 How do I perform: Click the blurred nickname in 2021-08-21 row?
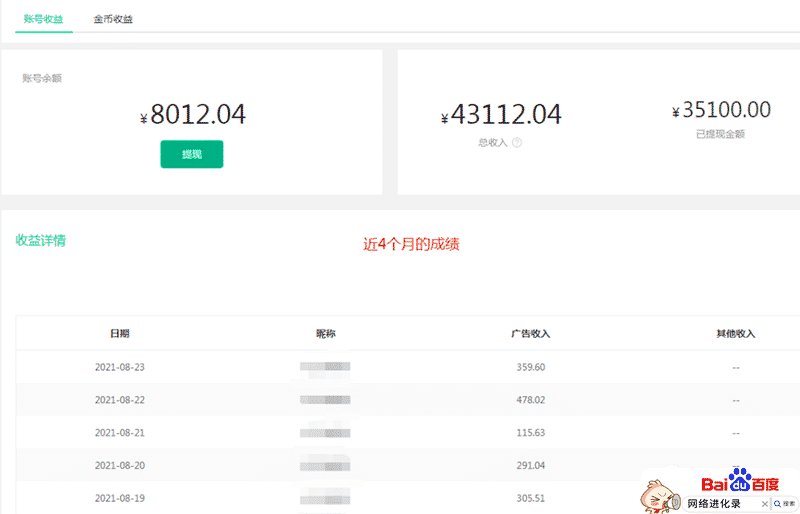[325, 432]
